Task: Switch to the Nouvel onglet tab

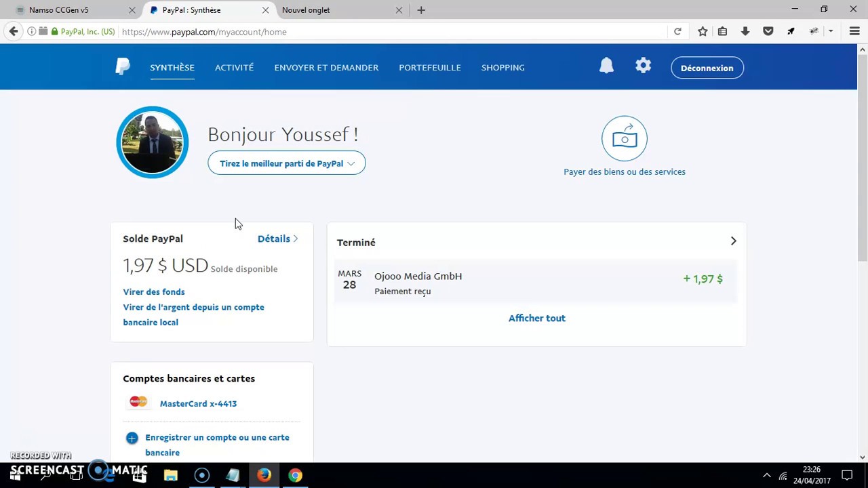Action: [342, 10]
